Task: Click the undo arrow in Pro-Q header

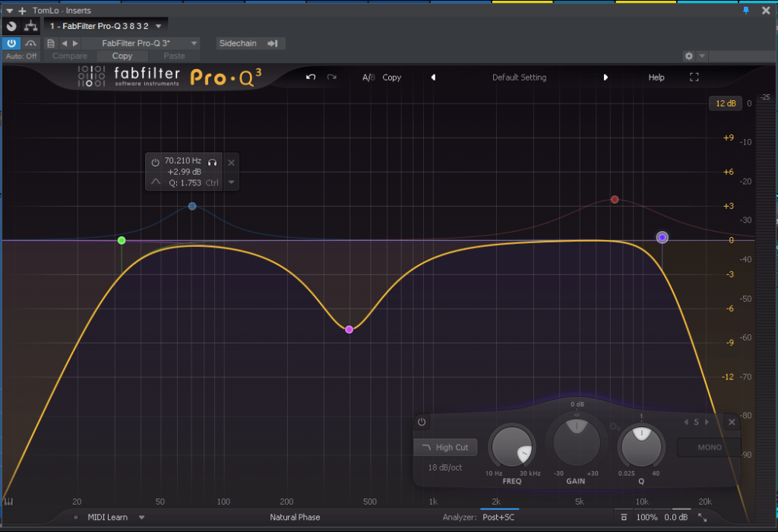Action: 311,78
